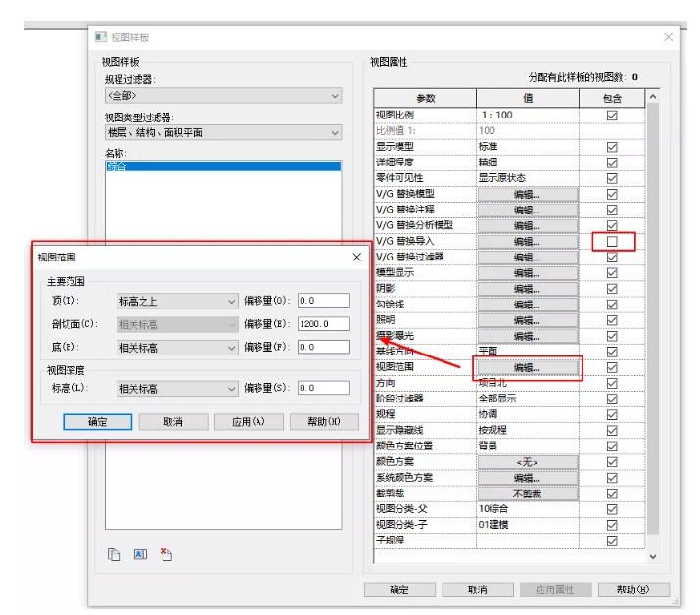This screenshot has width=700, height=615.
Task: Click the 标准 display model value
Action: (x=488, y=147)
